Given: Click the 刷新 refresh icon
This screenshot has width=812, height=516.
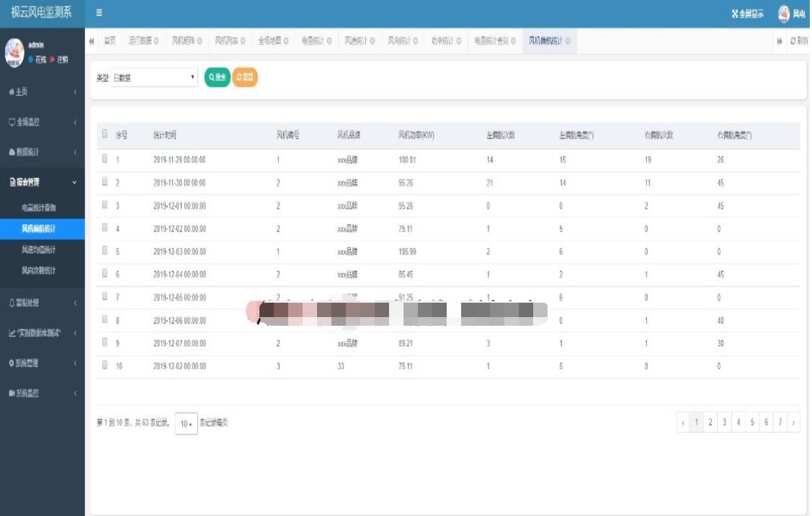Looking at the screenshot, I should point(793,41).
